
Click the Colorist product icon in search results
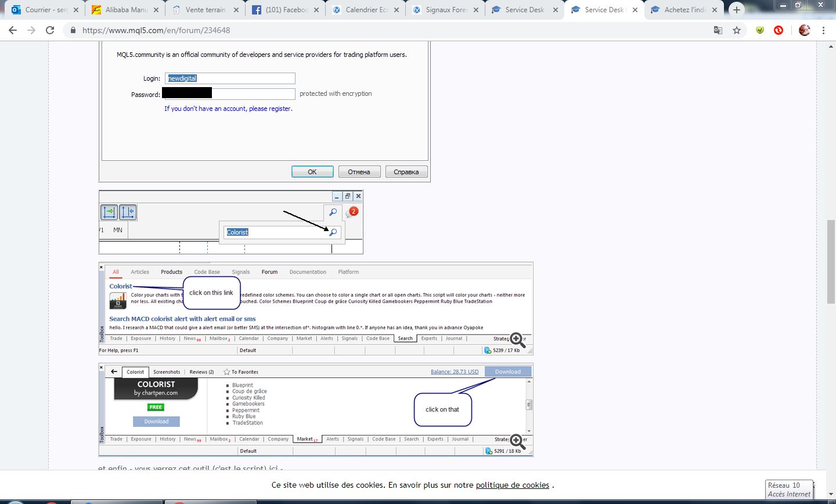[118, 300]
